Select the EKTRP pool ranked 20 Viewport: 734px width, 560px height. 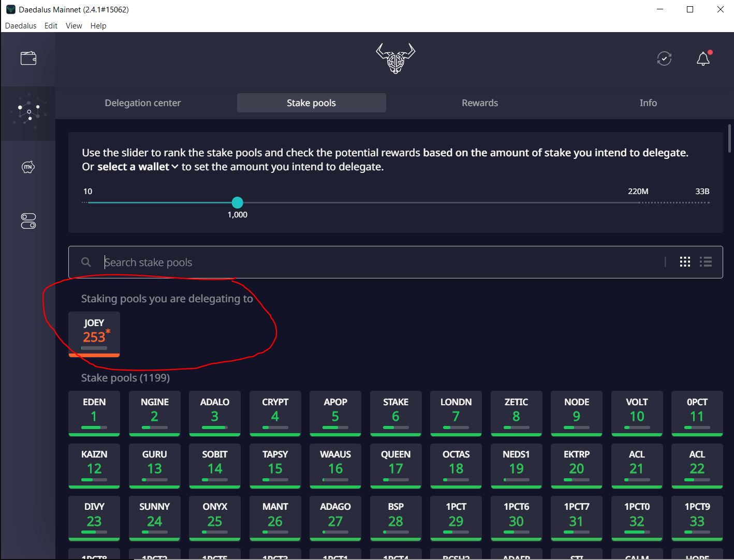pyautogui.click(x=577, y=466)
